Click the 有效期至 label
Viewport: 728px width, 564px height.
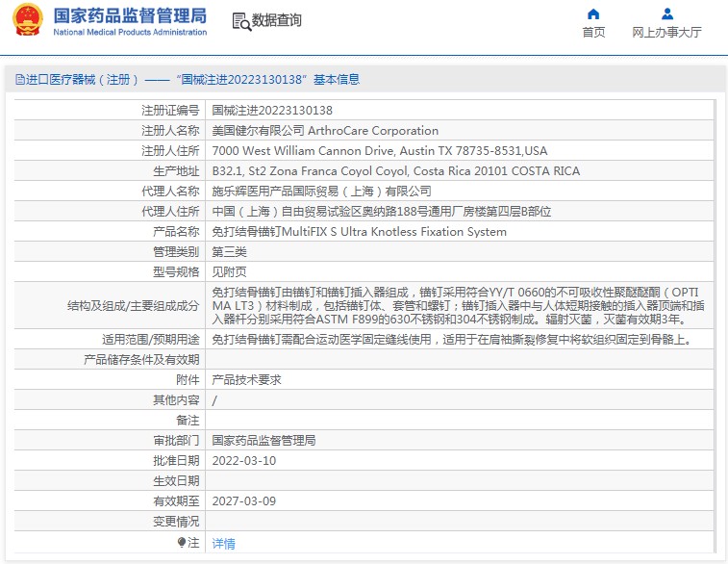[x=176, y=501]
